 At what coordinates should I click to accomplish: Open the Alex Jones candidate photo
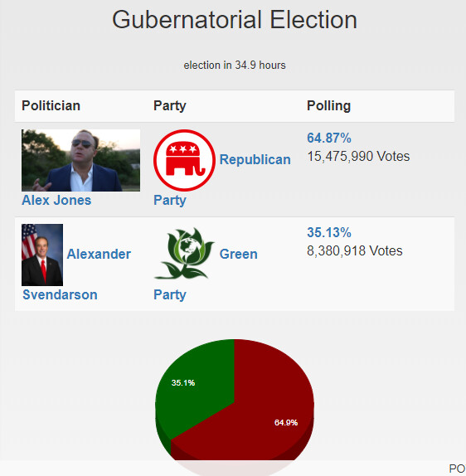click(80, 160)
